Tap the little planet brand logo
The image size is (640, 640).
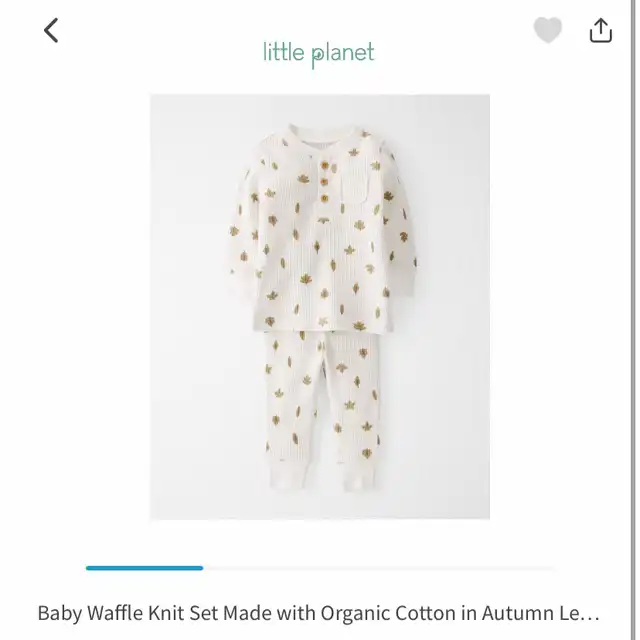[319, 54]
